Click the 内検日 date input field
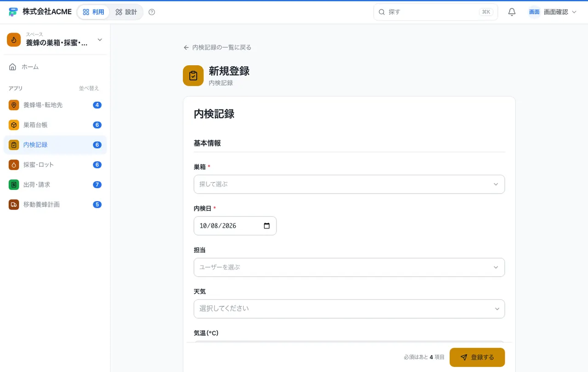 [235, 226]
